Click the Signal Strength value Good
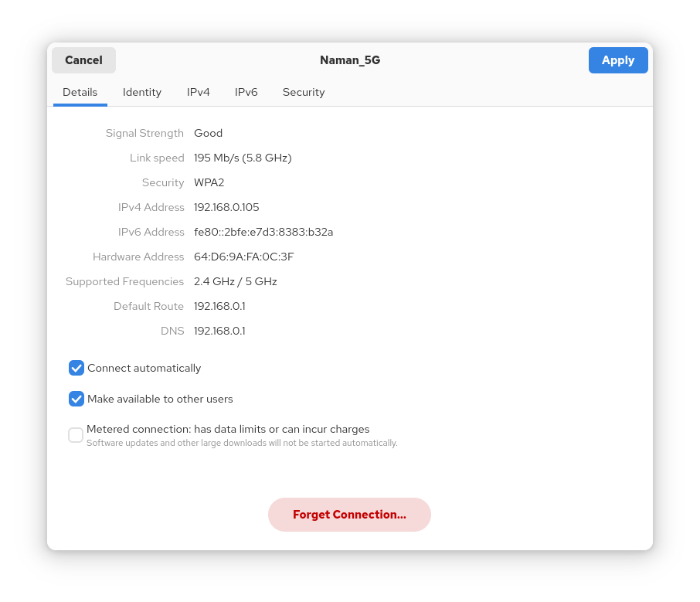The height and width of the screenshot is (602, 700). [208, 133]
